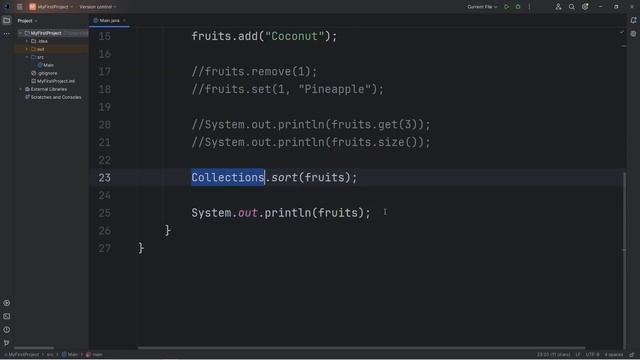Click line number 23 in gutter
640x360 pixels.
[104, 178]
